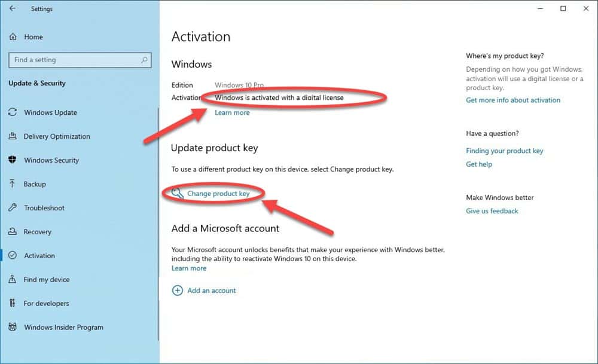The height and width of the screenshot is (364, 598).
Task: Click the Windows 10 Pro edition text
Action: pos(239,85)
